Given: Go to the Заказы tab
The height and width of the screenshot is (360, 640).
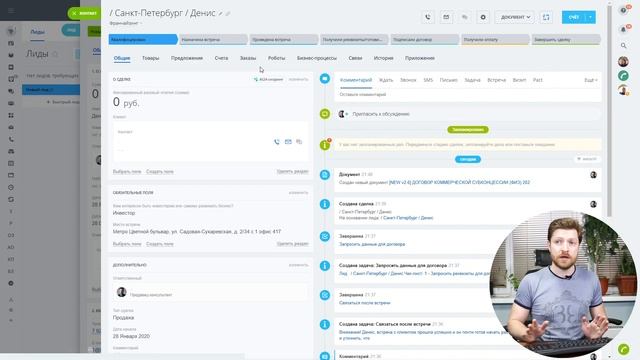Looking at the screenshot, I should point(248,58).
